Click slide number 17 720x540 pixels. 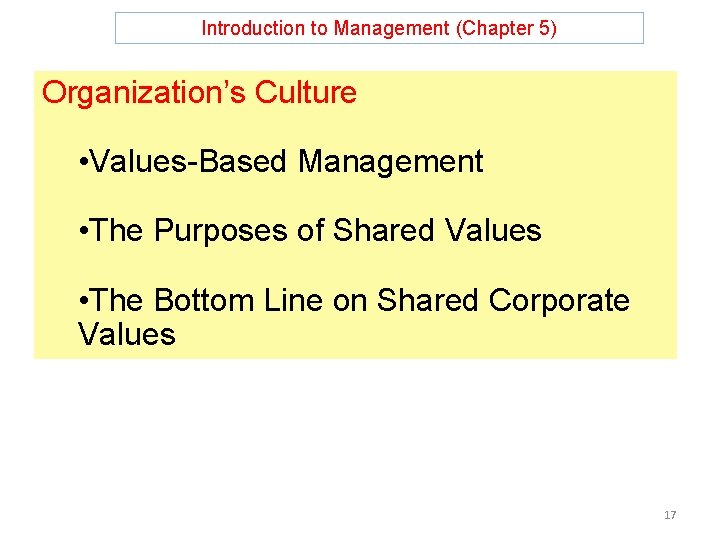coord(670,515)
